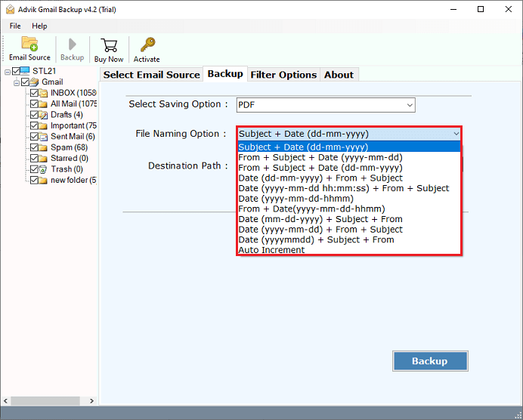
Task: Click the STL21 computer icon
Action: tap(25, 71)
